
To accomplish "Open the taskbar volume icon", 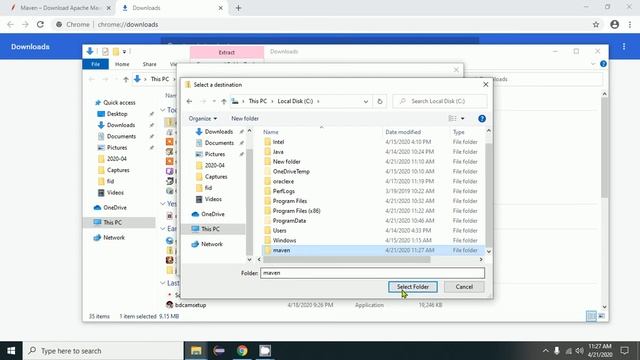I will coord(579,351).
